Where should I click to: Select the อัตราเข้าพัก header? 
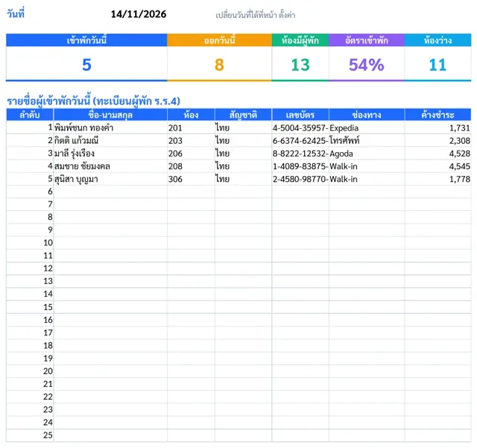click(x=367, y=40)
